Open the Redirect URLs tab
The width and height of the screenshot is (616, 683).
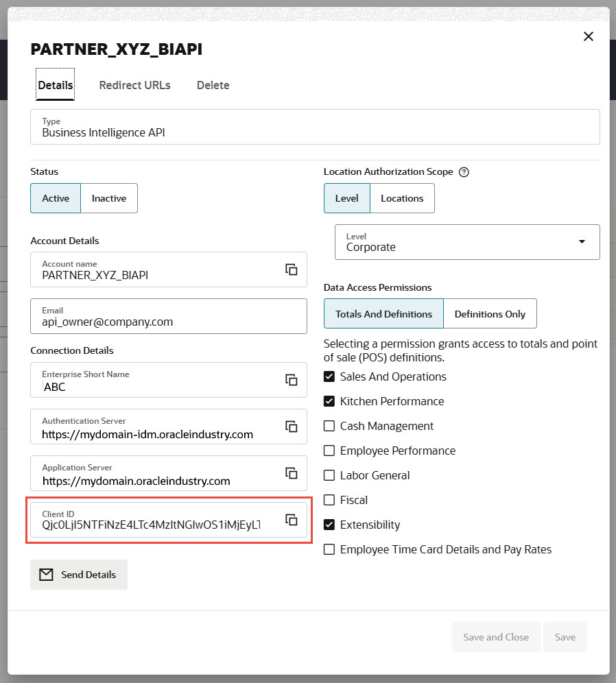click(134, 85)
